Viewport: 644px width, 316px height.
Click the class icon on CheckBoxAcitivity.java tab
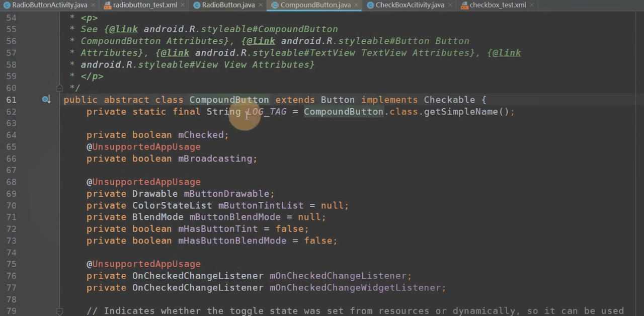click(370, 5)
